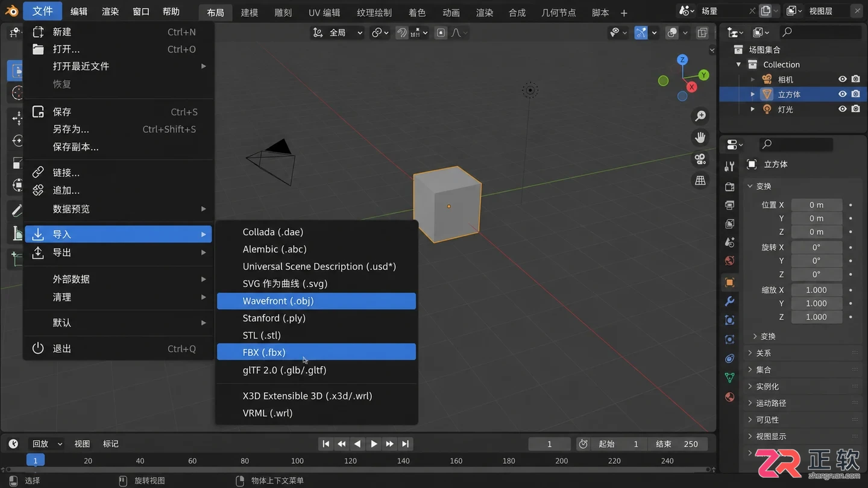Open the 回放 playback dropdown
868x488 pixels.
(46, 444)
